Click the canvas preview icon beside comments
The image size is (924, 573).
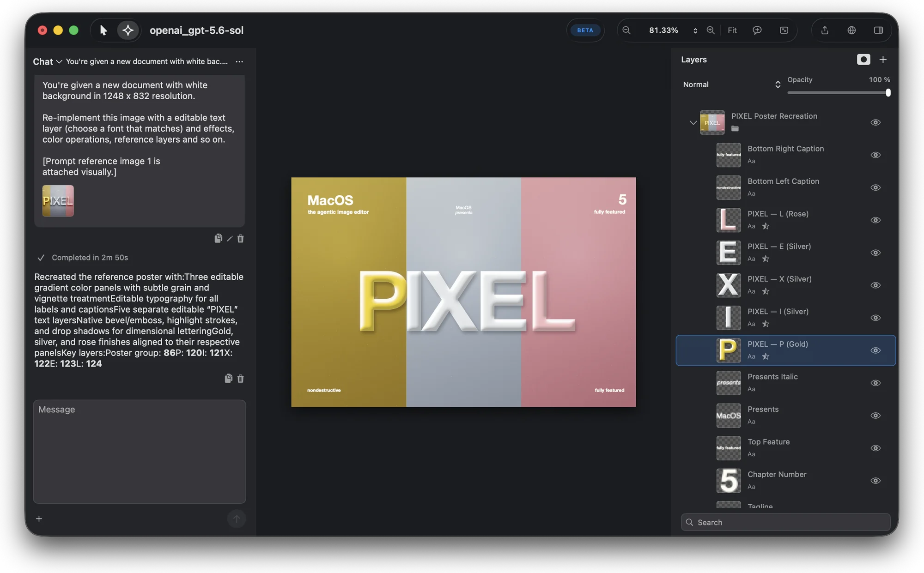click(784, 30)
